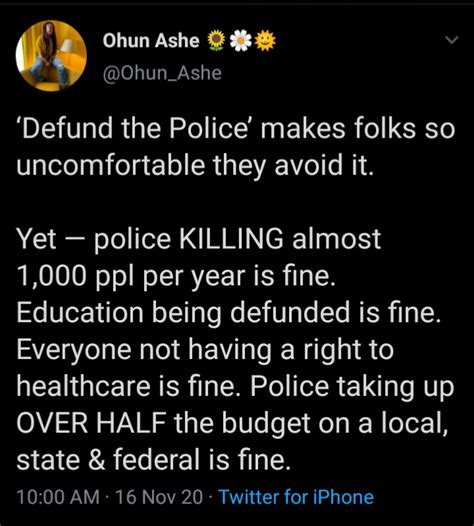Viewport: 474px width, 526px height.
Task: Click 'Police taking up' text
Action: click(x=352, y=386)
